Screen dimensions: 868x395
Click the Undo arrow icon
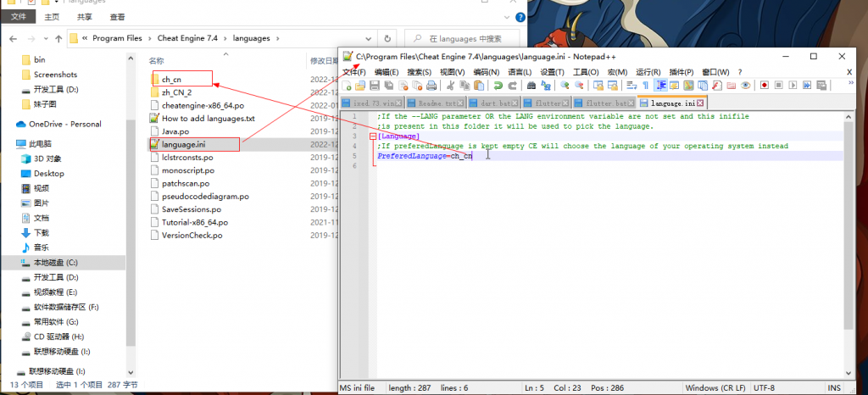pyautogui.click(x=498, y=86)
